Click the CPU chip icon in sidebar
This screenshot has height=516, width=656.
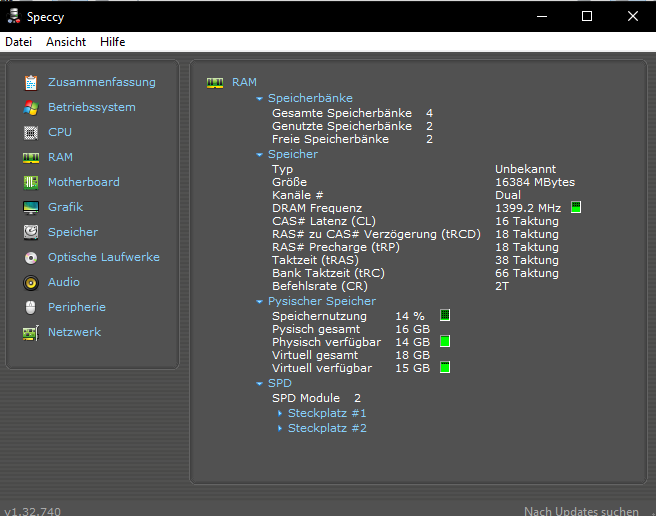(x=31, y=133)
